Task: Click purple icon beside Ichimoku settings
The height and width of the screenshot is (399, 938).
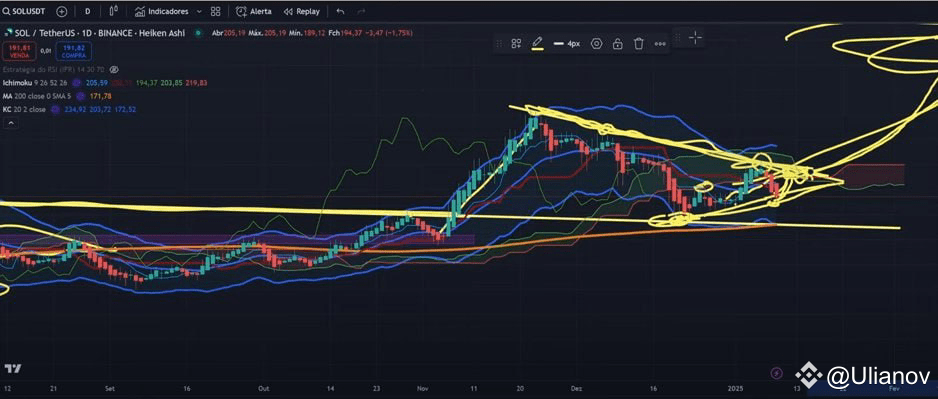Action: [x=76, y=83]
